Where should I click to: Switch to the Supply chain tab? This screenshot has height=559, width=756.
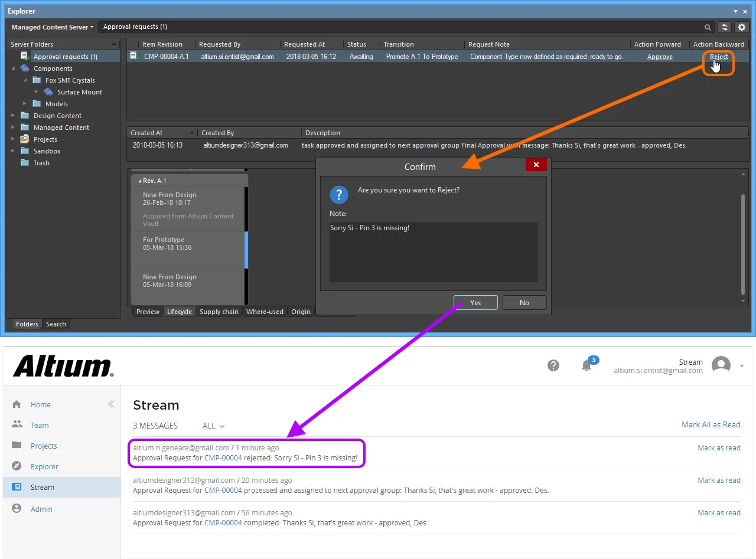coord(219,312)
